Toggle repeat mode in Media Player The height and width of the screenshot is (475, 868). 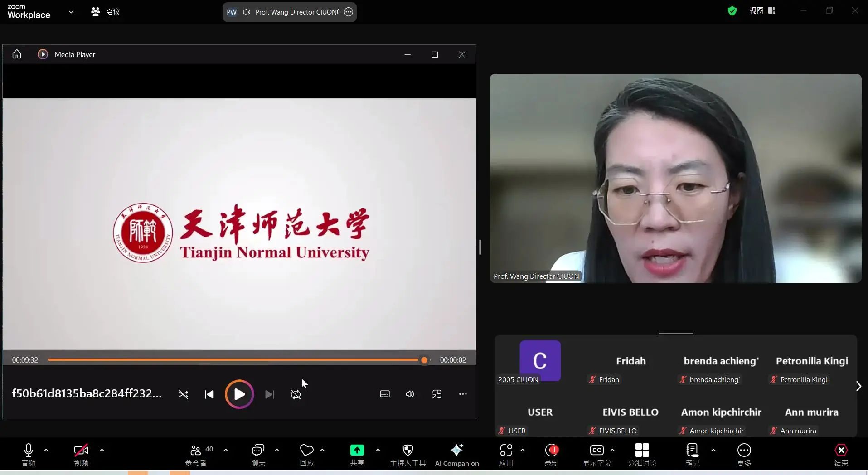tap(296, 394)
